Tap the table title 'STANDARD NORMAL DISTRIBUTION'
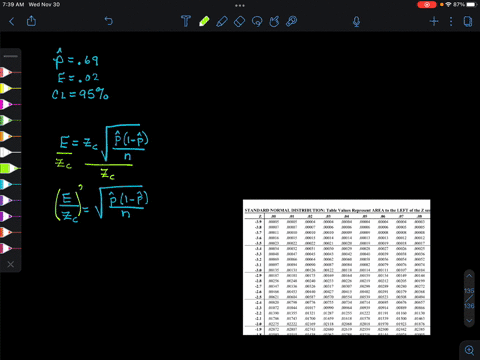Screen dimensions: 480x360 (x=284, y=210)
